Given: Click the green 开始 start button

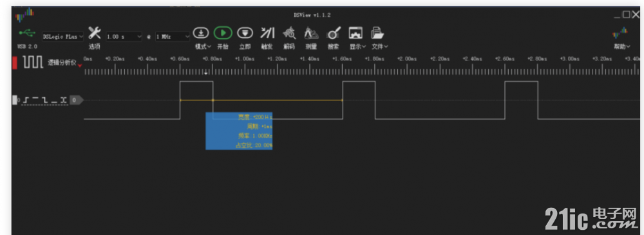Looking at the screenshot, I should 223,33.
